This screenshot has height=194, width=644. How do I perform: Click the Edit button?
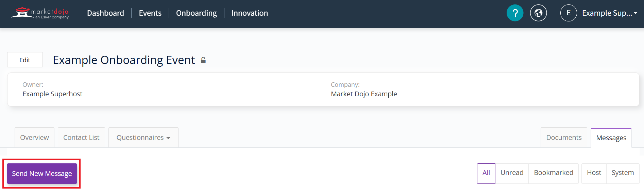[25, 60]
